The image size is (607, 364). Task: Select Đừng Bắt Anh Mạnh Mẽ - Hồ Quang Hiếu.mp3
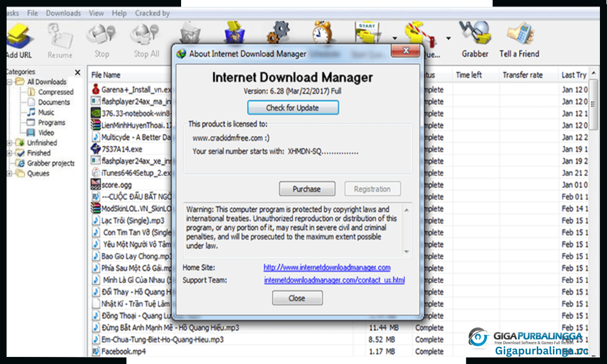point(170,328)
